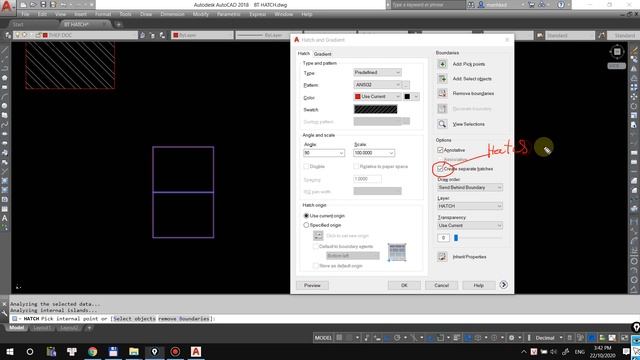640x360 pixels.
Task: Open Chrome from the Windows taskbar
Action: point(93,351)
